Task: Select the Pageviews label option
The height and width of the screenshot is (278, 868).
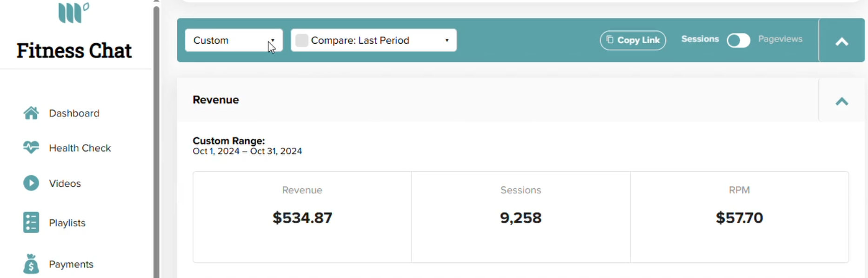Action: tap(780, 39)
